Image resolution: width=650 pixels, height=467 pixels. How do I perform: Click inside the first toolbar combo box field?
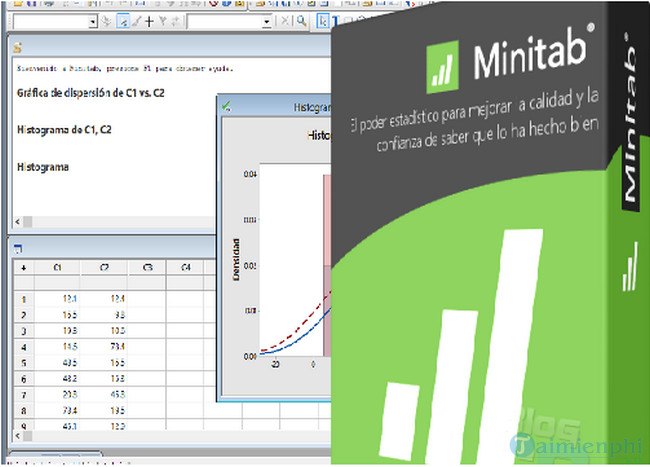[x=51, y=22]
